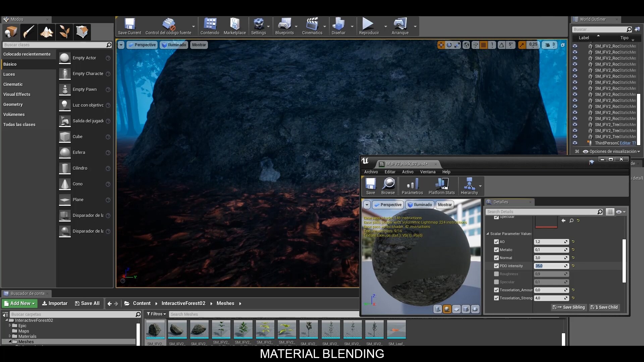Select the SM_Leaf mesh thumbnail
The image size is (644, 362).
[x=396, y=329]
